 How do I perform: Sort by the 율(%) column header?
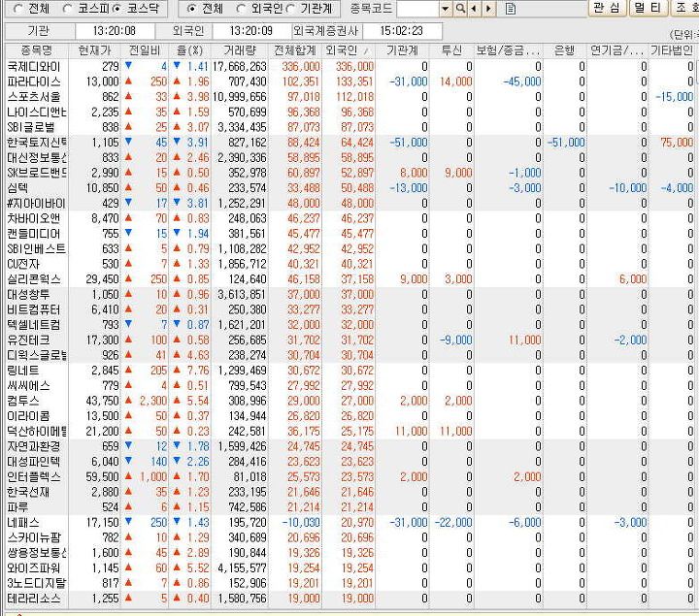[189, 50]
